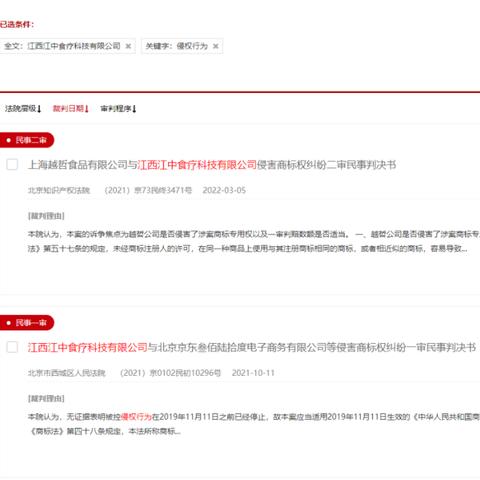The height and width of the screenshot is (480, 480).
Task: Click first result's summary paragraph about 越哲公司
Action: [x=254, y=242]
